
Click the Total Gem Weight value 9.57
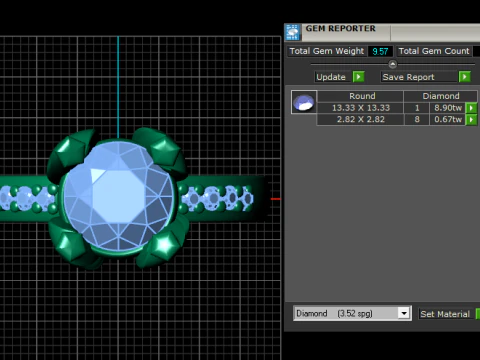pyautogui.click(x=380, y=51)
